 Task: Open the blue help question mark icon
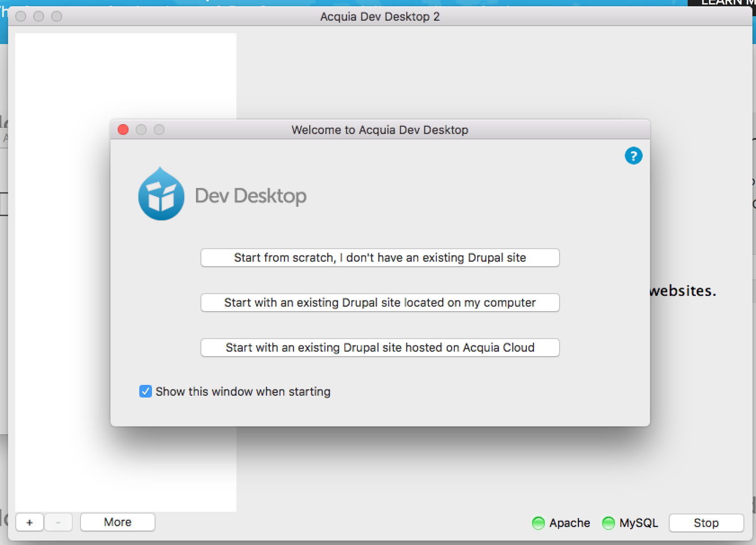pyautogui.click(x=633, y=156)
